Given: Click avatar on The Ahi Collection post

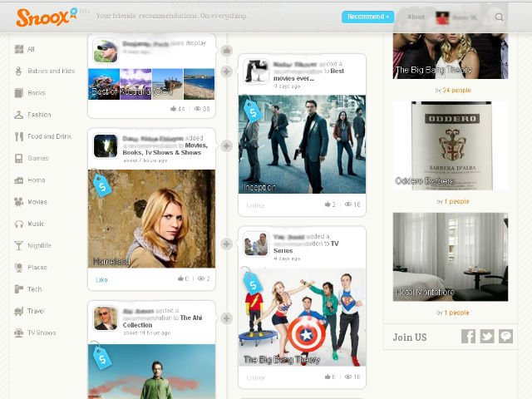Looking at the screenshot, I should tap(106, 318).
